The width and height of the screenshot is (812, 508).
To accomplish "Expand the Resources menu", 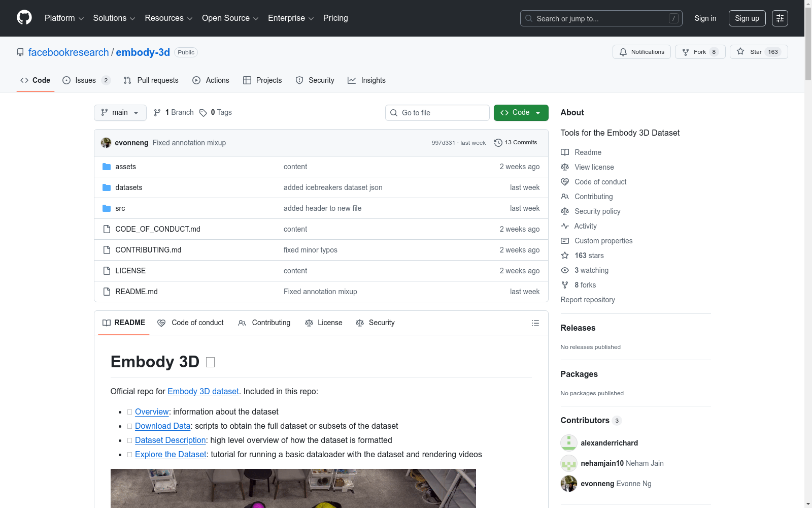I will tap(168, 18).
